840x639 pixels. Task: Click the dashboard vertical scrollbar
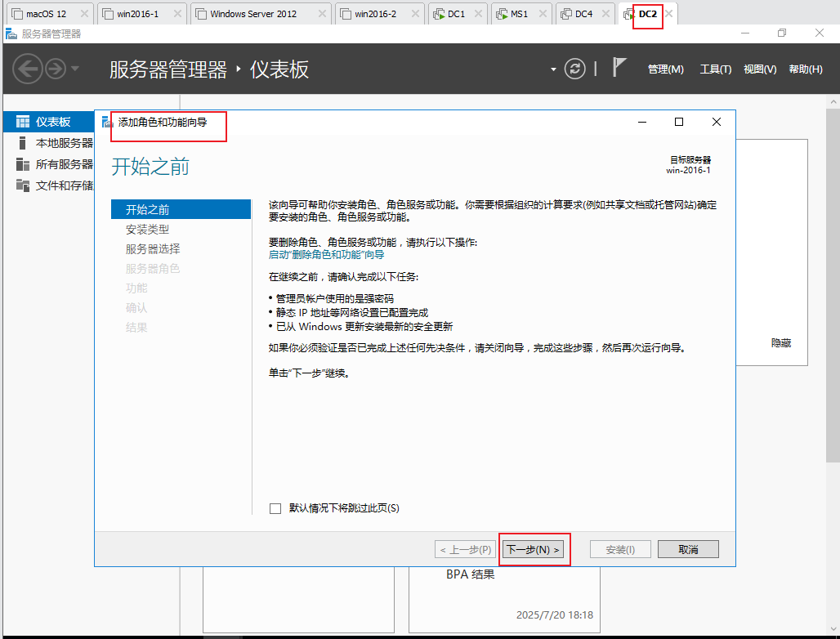pyautogui.click(x=833, y=286)
